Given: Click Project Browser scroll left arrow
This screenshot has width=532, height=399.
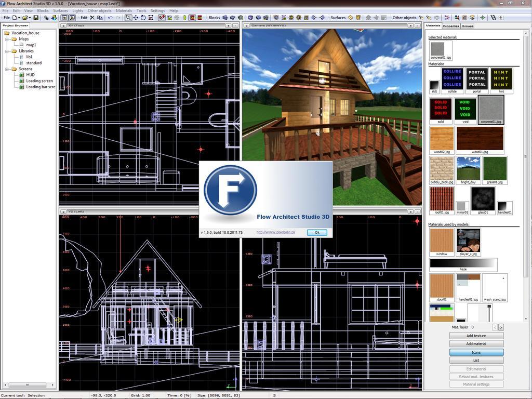Looking at the screenshot, I should point(5,385).
